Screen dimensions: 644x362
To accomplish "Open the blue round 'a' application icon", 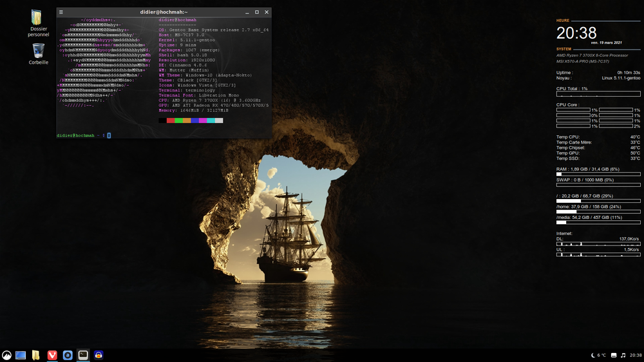I will [x=68, y=355].
